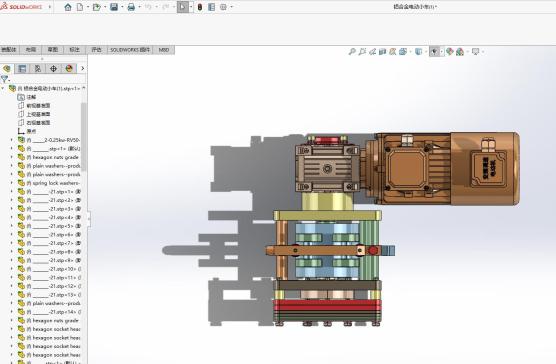Open the View Orientation cube icon

(403, 52)
